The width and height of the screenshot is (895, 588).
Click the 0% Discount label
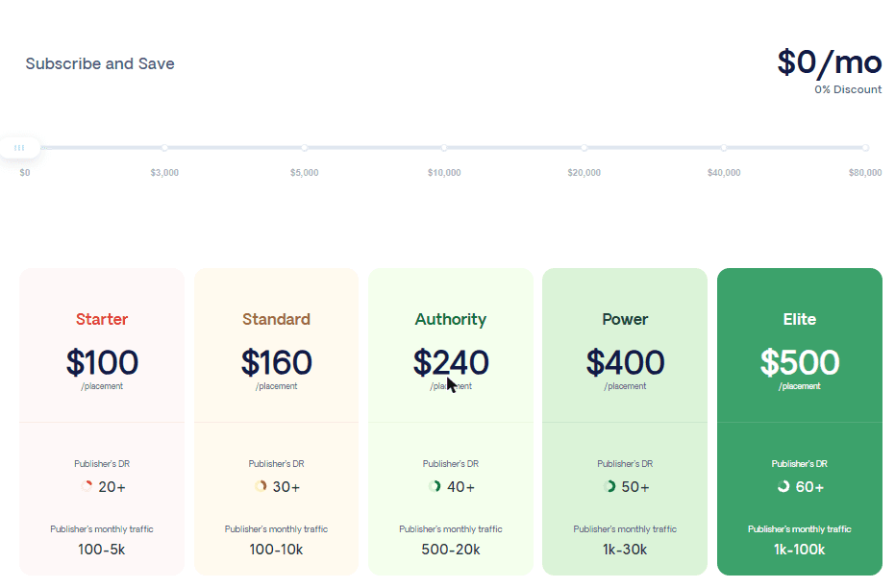tap(848, 89)
